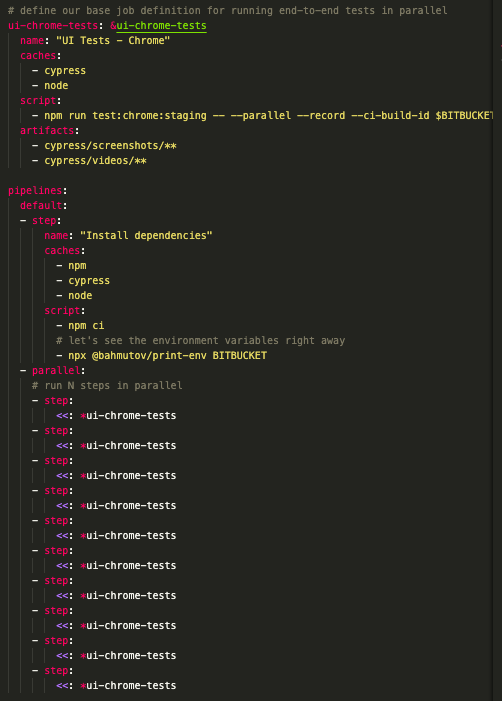Click 'BITBUCKET' argument after print-env
502x701 pixels.
240,355
